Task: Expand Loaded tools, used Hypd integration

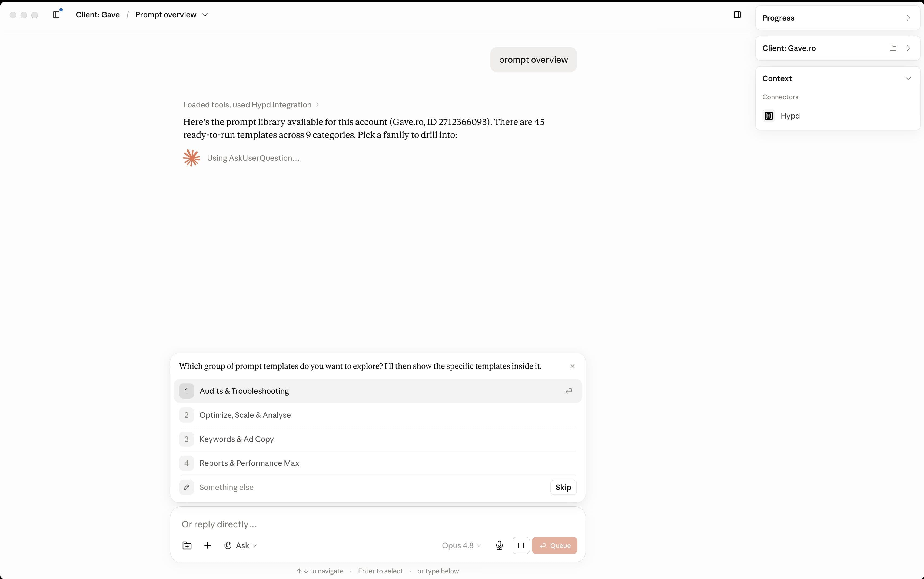Action: click(x=251, y=104)
